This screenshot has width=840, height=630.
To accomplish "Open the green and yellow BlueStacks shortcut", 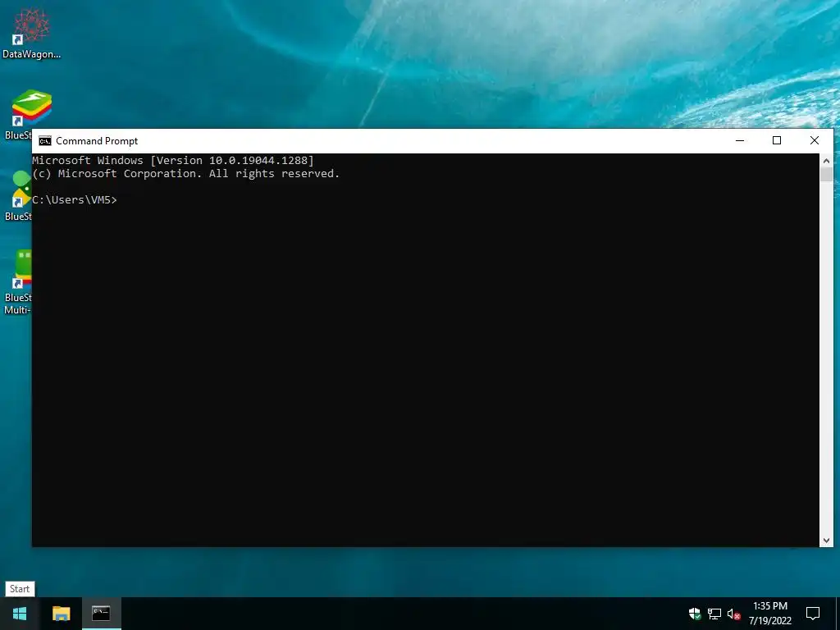I will [x=18, y=195].
